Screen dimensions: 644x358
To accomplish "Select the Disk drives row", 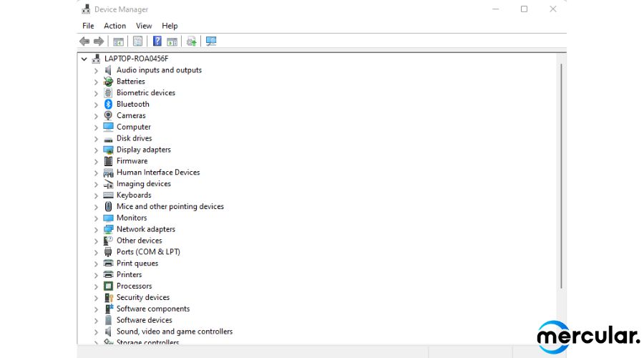I will [x=134, y=138].
